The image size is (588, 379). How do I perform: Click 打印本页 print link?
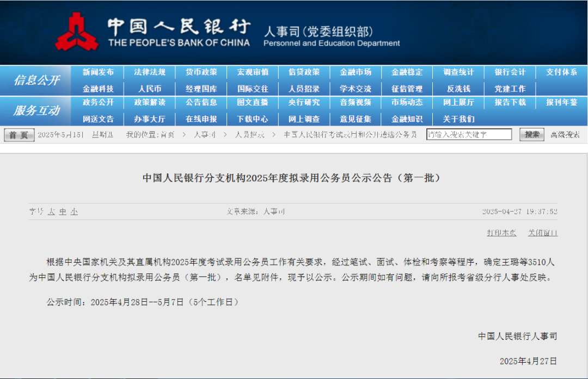point(502,233)
